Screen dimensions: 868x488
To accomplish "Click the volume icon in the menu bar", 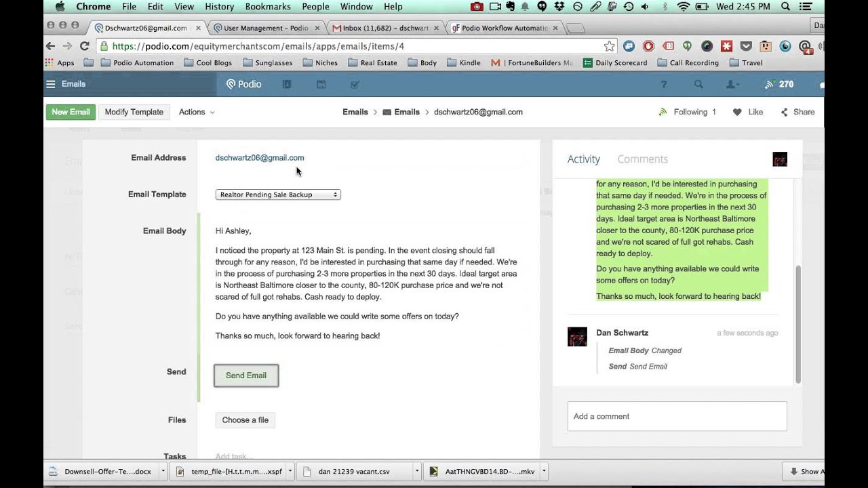I will pyautogui.click(x=645, y=7).
